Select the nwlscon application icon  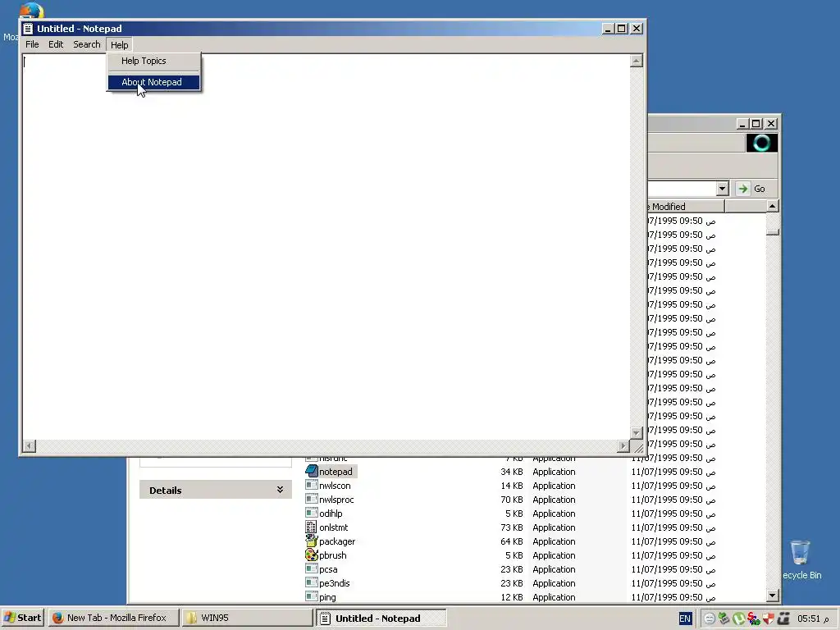click(311, 485)
